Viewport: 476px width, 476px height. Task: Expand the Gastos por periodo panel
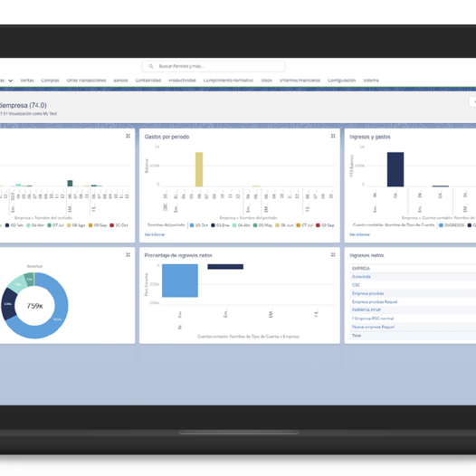pos(333,136)
